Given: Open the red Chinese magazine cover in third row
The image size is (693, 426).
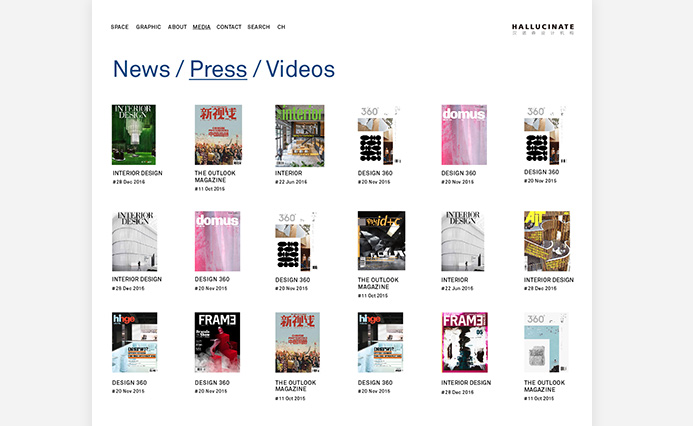Looking at the screenshot, I should 297,342.
